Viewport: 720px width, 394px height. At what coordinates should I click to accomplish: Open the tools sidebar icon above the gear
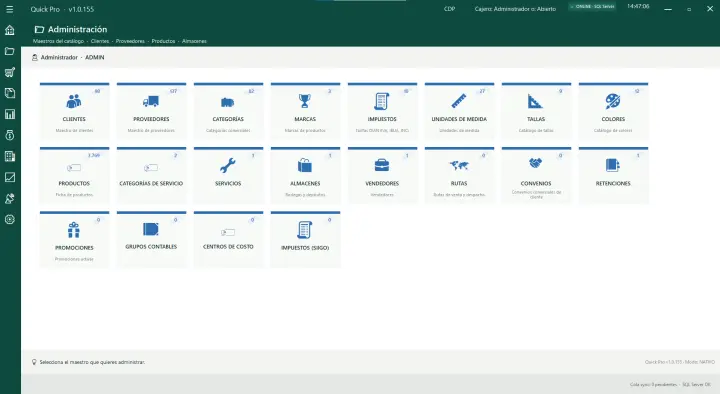point(10,198)
